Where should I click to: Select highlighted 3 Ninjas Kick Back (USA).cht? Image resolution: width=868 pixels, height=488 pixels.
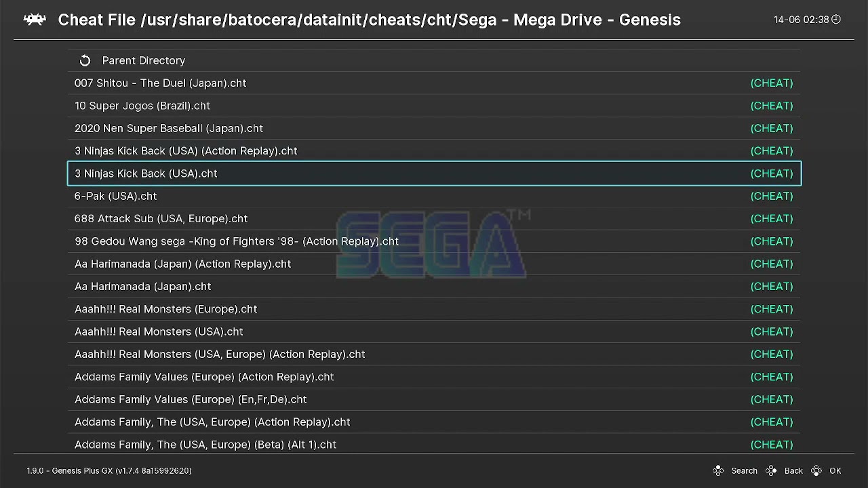pyautogui.click(x=434, y=174)
